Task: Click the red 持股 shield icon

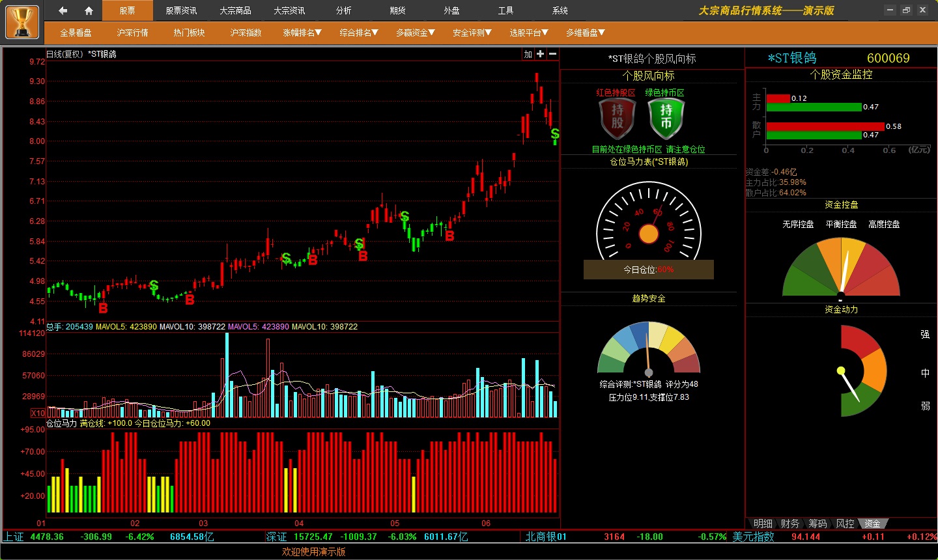Action: [x=617, y=118]
